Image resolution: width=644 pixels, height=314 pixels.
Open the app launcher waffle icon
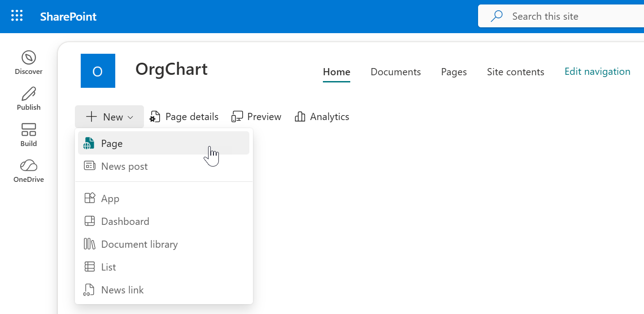click(17, 16)
